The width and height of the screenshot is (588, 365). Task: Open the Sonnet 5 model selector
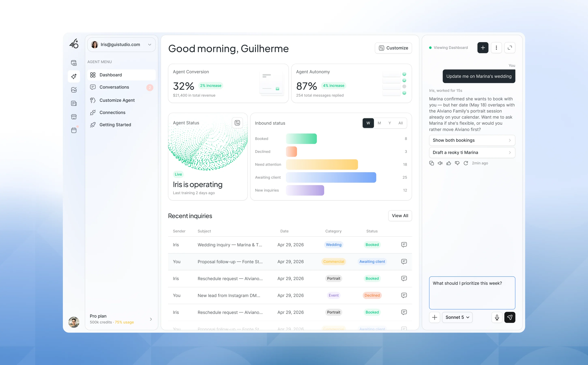(457, 317)
